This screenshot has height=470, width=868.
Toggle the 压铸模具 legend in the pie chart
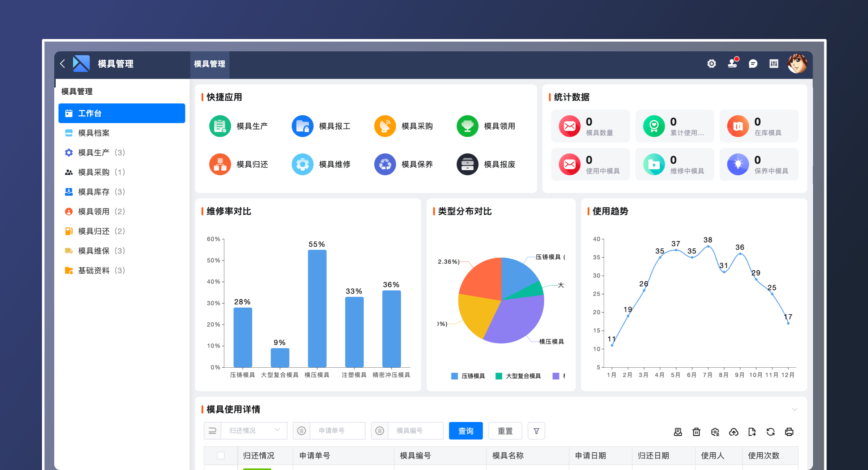pos(467,376)
